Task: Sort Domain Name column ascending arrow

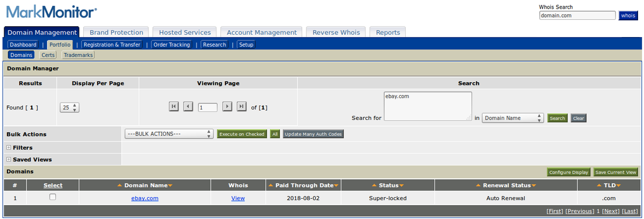Action: (120, 185)
